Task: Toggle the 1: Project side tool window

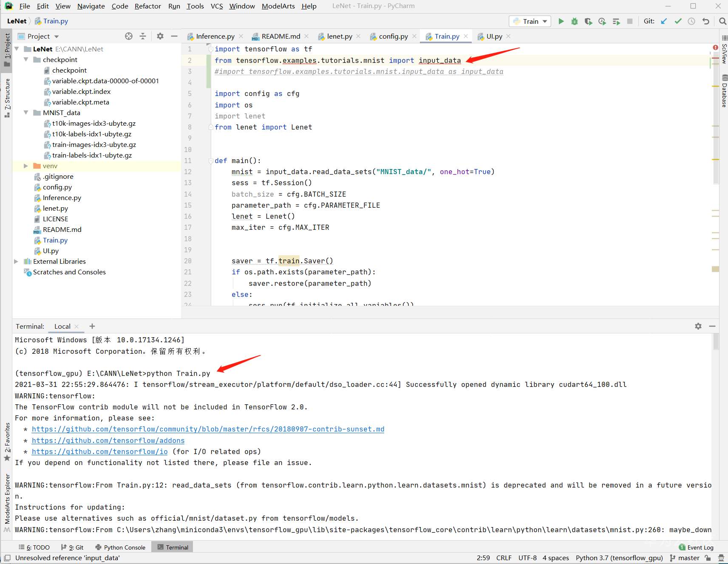Action: coord(7,50)
